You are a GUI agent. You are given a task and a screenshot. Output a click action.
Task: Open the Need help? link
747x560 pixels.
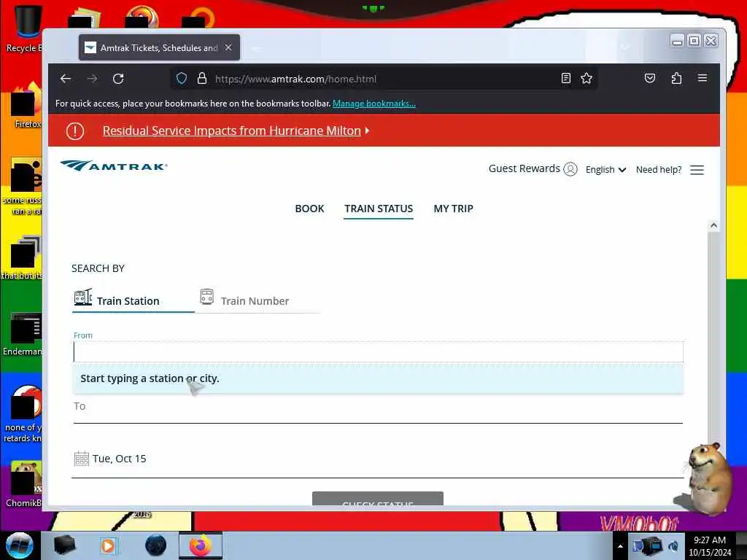tap(659, 169)
